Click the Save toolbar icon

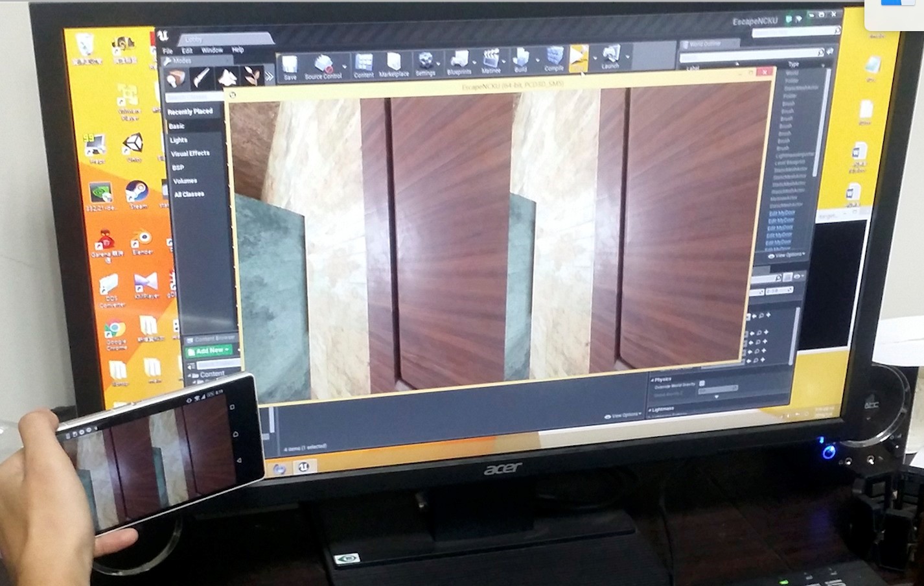click(x=290, y=66)
